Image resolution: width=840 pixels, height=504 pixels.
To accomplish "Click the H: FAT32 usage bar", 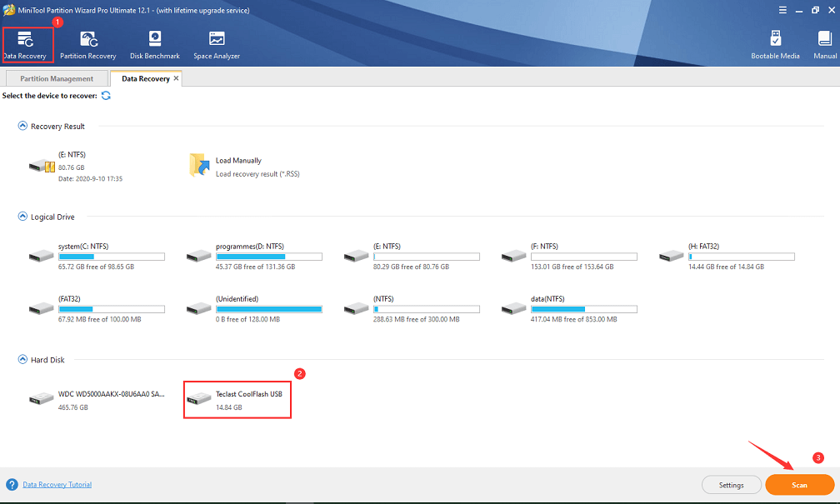I will [742, 257].
